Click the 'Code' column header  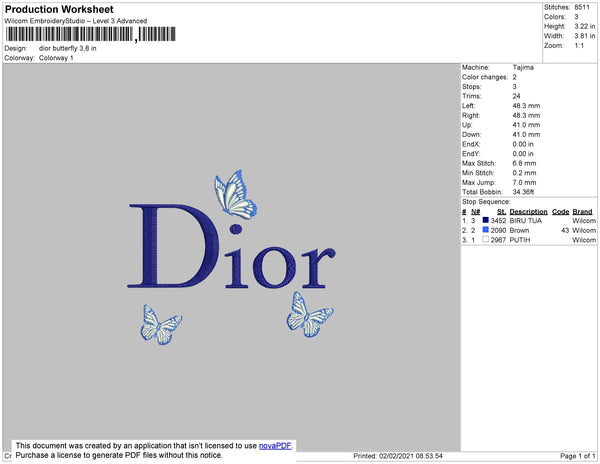[x=561, y=212]
